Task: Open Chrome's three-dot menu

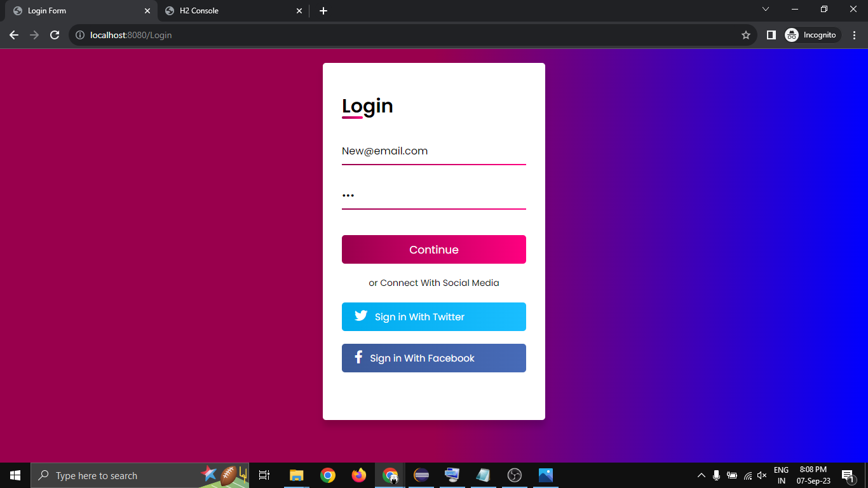Action: tap(853, 35)
